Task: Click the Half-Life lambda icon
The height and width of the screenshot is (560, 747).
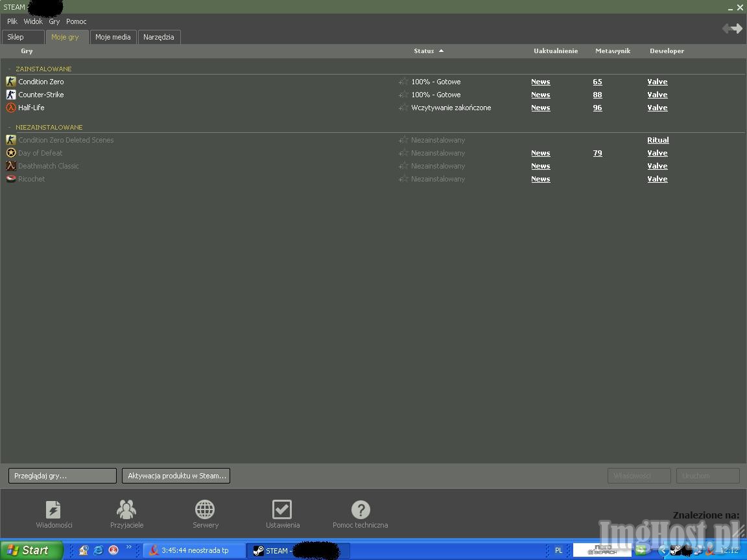Action: [11, 108]
